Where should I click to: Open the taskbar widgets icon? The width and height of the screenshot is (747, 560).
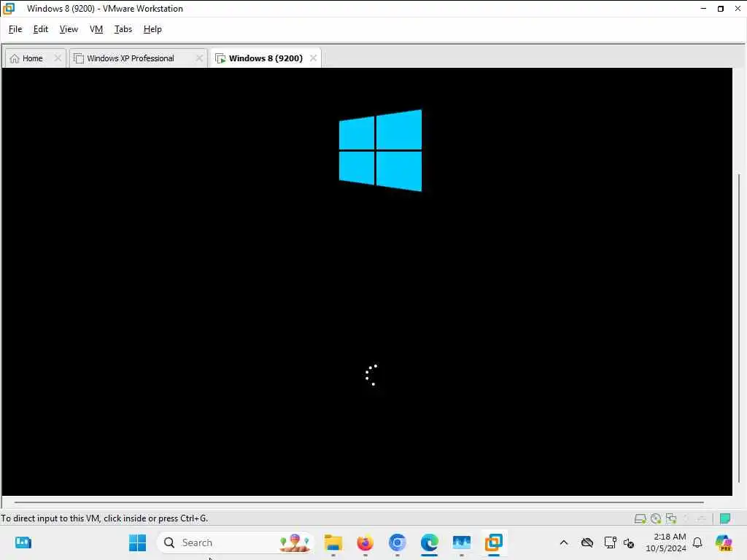(x=23, y=542)
